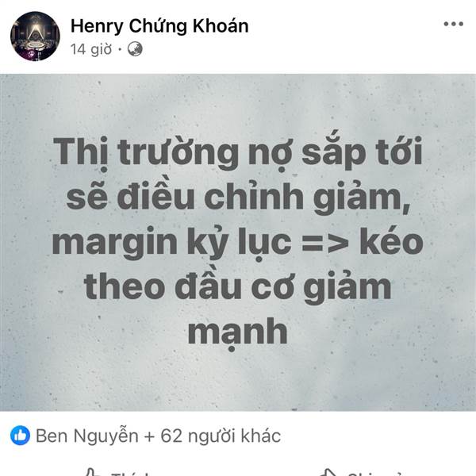Click the 62 người khác text
This screenshot has height=476, width=476.
[x=221, y=436]
